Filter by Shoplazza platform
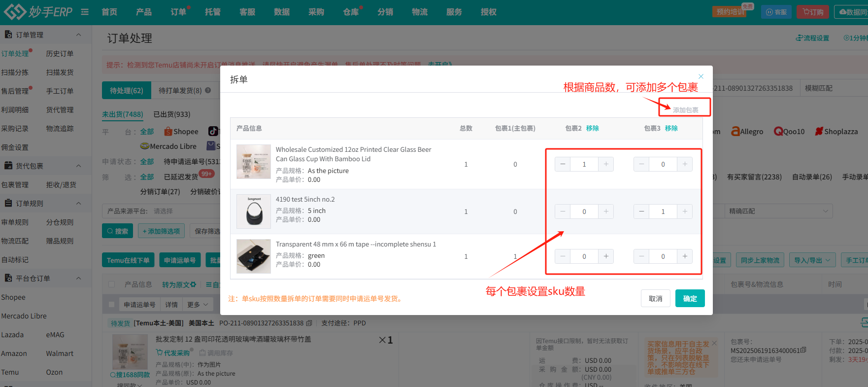Image resolution: width=868 pixels, height=387 pixels. click(x=836, y=132)
